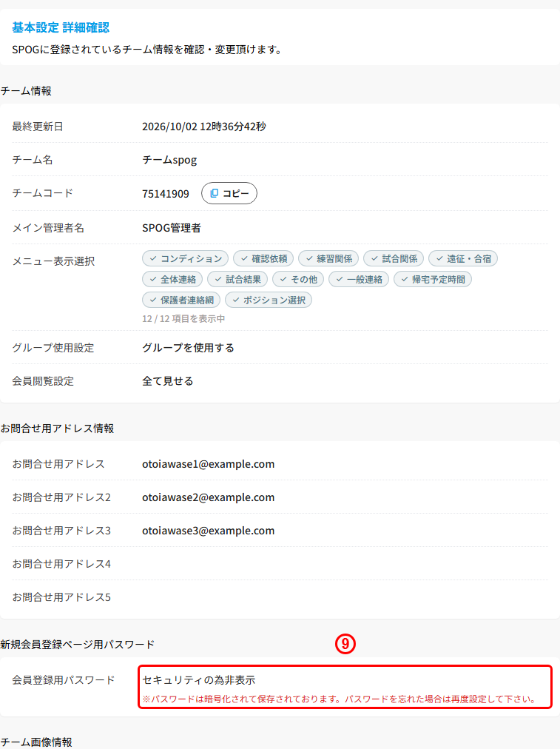Image resolution: width=560 pixels, height=749 pixels.
Task: Click the メニュー表示選択 label
Action: point(53,261)
